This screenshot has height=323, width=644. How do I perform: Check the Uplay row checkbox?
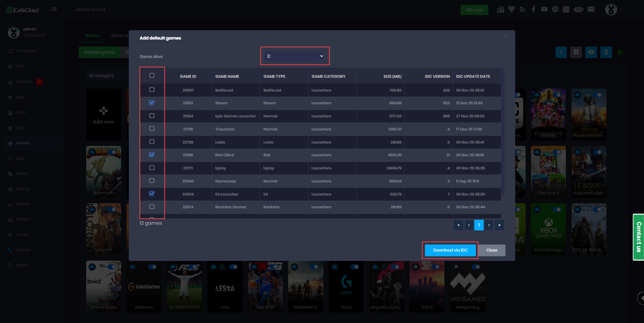coord(152,168)
